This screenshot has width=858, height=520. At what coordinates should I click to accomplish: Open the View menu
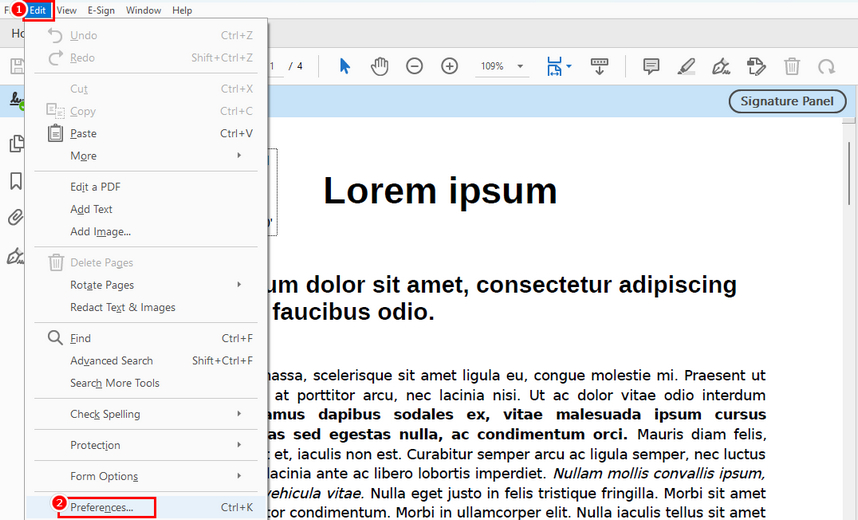point(66,10)
